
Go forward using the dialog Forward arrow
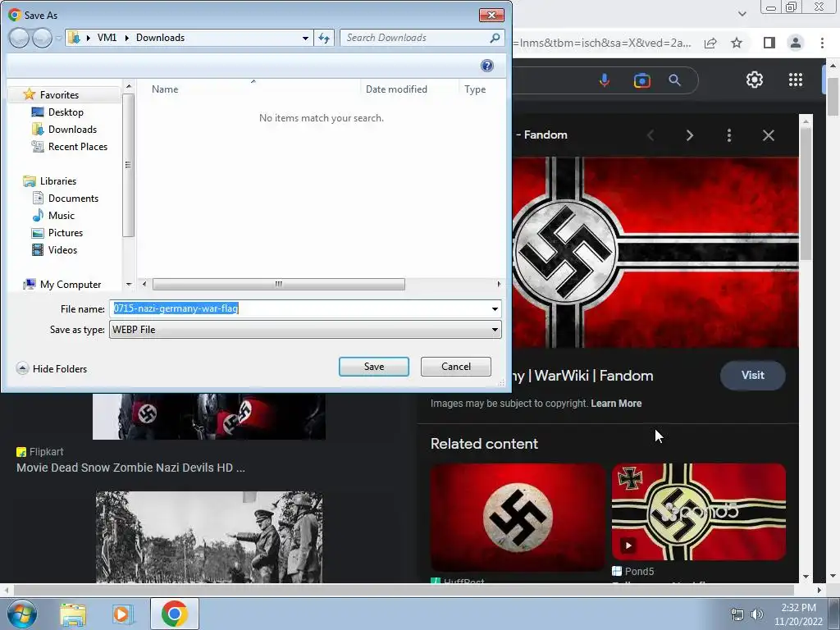click(x=42, y=38)
